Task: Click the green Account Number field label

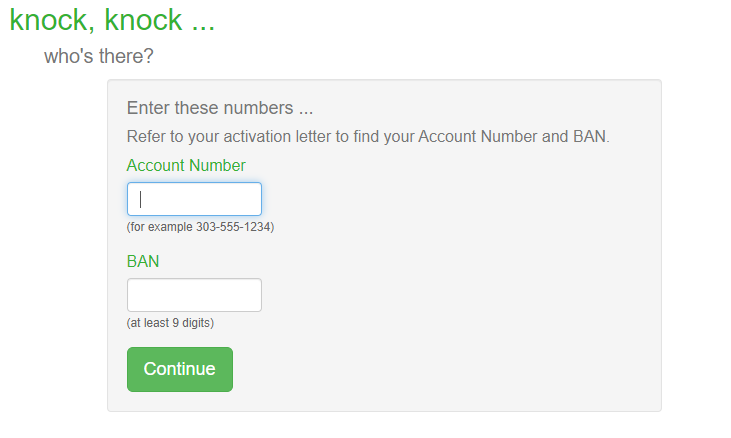Action: click(186, 165)
